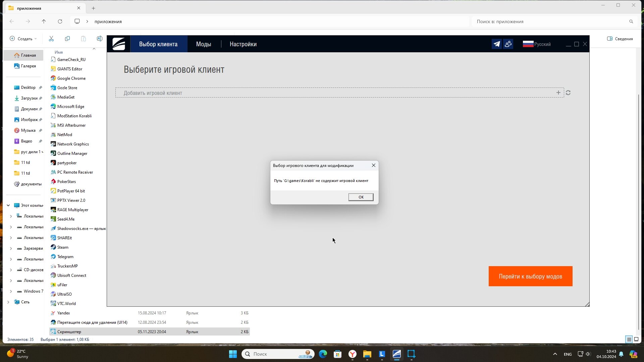Click the Cut scissors icon in Explorer toolbar
Image resolution: width=644 pixels, height=362 pixels.
[51, 39]
